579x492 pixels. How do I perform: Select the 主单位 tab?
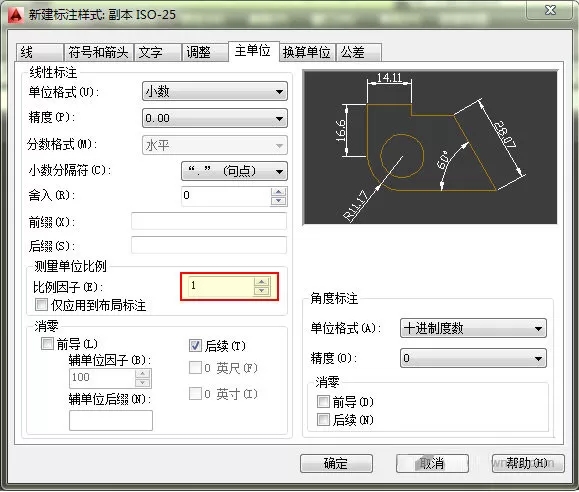point(253,51)
